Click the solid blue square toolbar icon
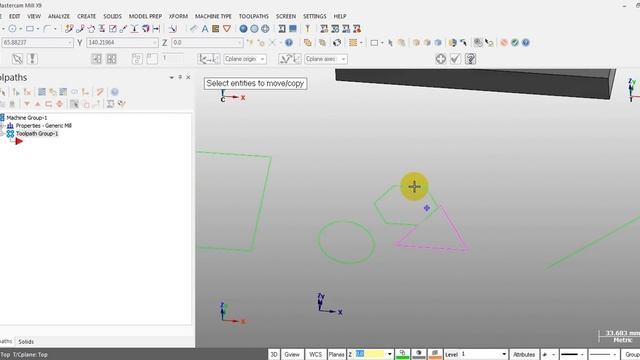Screen dimensions: 640x360 [293, 29]
